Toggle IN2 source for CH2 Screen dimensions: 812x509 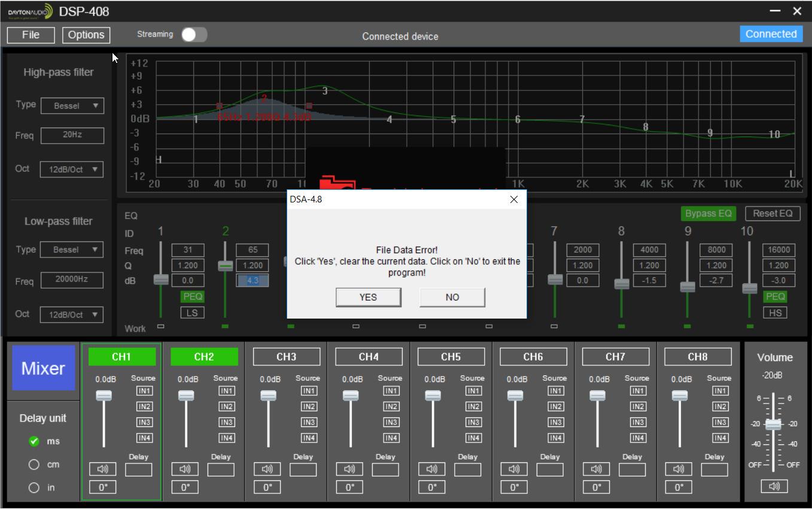227,407
